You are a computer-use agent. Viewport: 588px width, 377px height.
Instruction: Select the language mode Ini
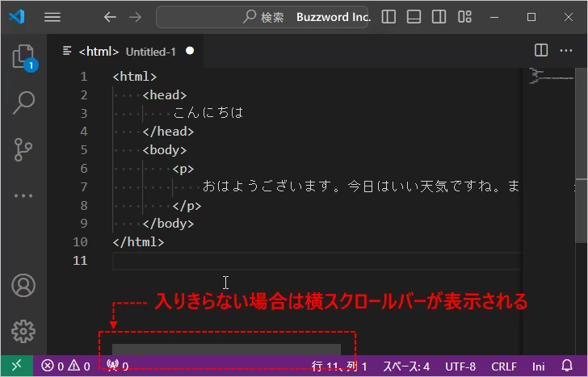point(539,367)
